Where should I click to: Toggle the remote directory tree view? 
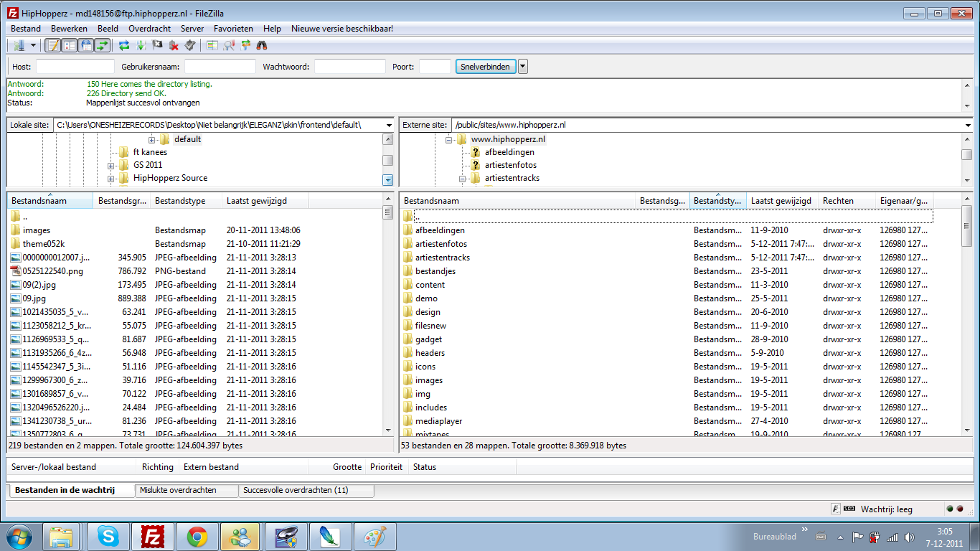(86, 45)
